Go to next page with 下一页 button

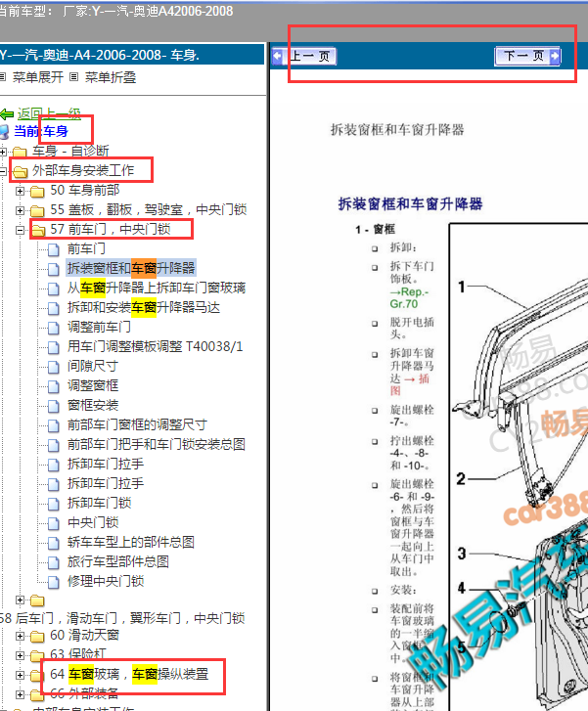point(527,56)
